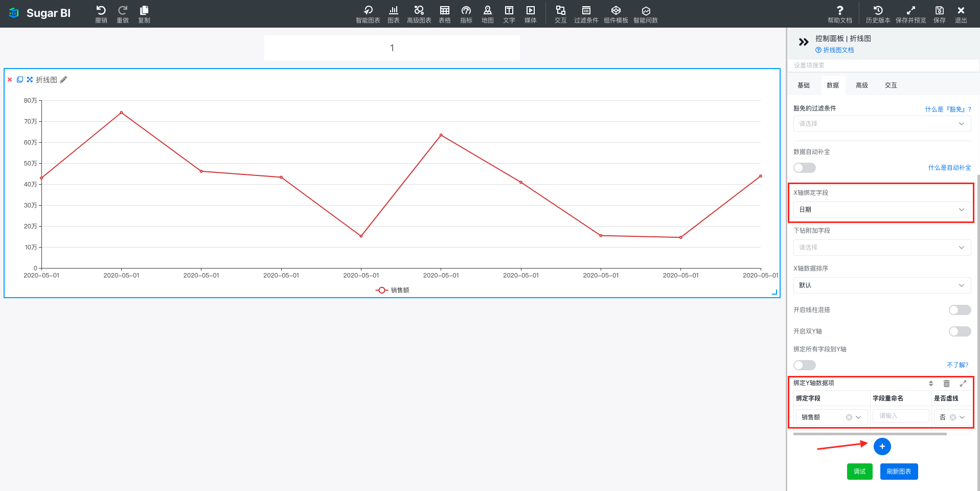980x491 pixels.
Task: Delete the 绑定Y轴数据项 trash icon
Action: (x=946, y=384)
